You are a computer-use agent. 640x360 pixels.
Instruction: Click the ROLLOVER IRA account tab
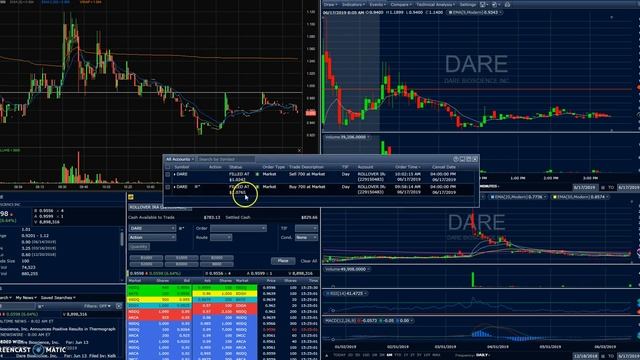coord(159,207)
